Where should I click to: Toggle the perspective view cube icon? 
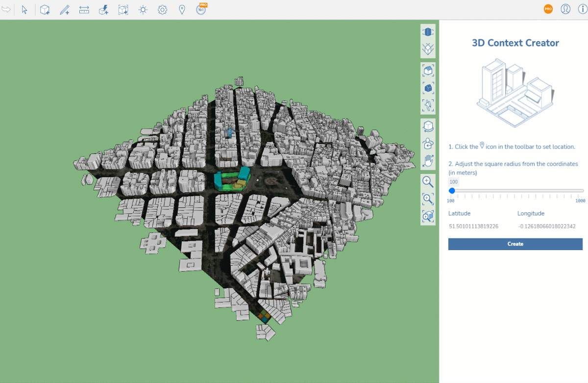428,32
